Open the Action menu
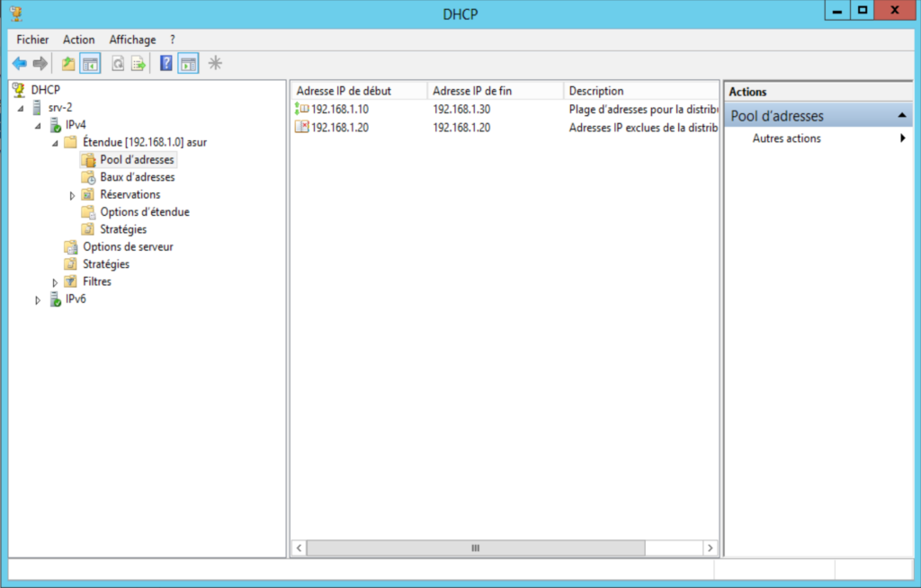The image size is (921, 588). [79, 40]
